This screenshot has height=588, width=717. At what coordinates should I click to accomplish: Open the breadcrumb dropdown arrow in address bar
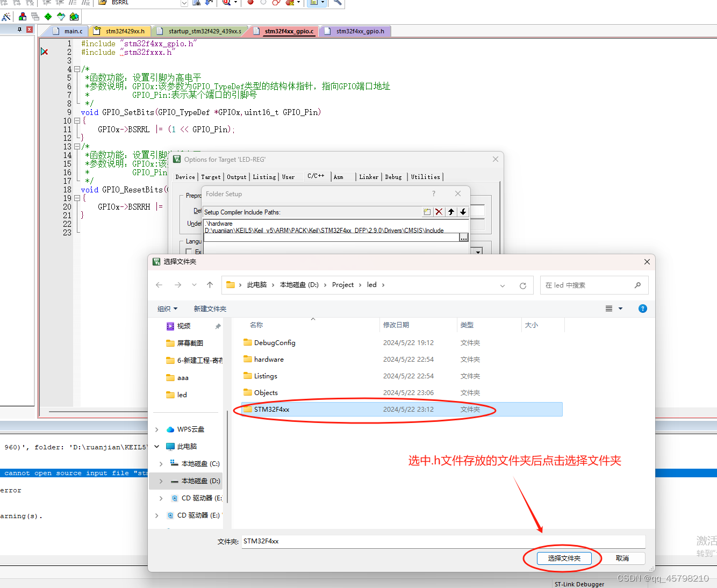click(502, 285)
